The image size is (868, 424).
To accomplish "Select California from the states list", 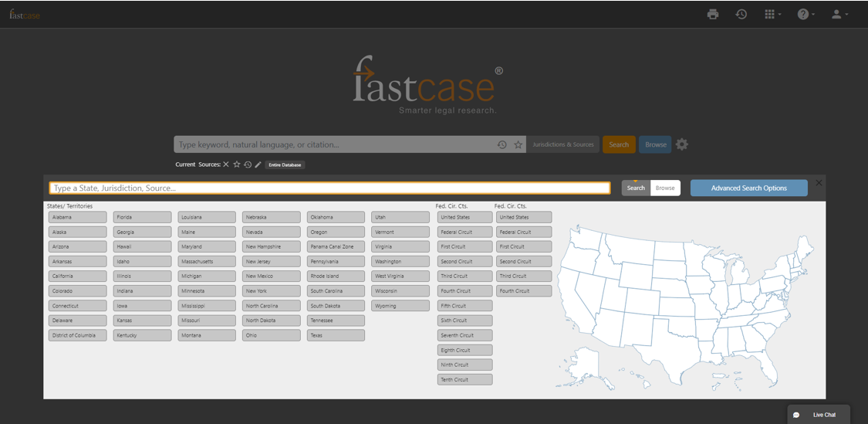I will [76, 276].
